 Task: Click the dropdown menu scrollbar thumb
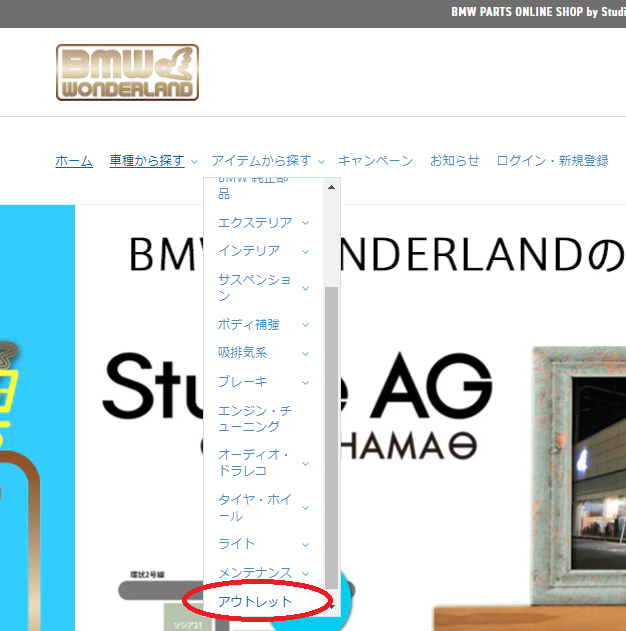click(x=332, y=438)
